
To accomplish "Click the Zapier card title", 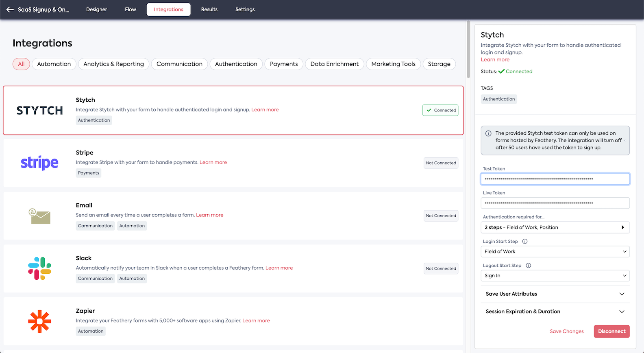I will (85, 311).
